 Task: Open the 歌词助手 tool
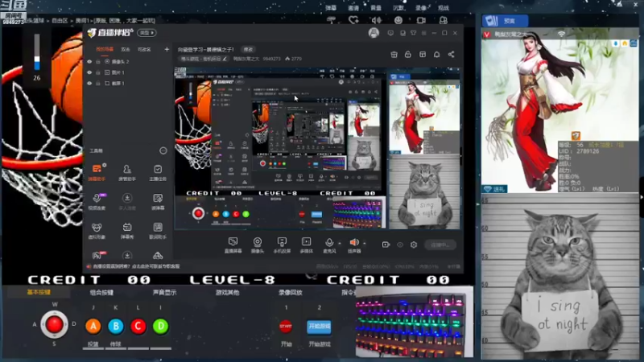click(158, 231)
